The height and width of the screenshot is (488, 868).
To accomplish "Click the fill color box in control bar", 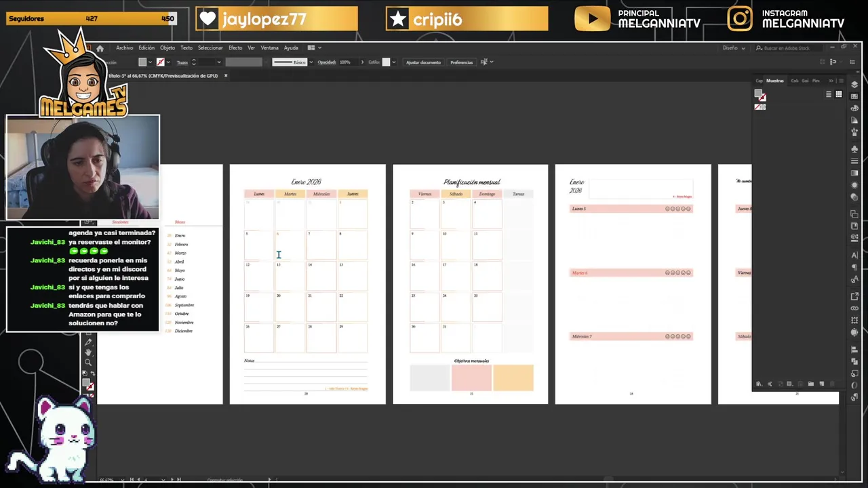I will coord(142,62).
